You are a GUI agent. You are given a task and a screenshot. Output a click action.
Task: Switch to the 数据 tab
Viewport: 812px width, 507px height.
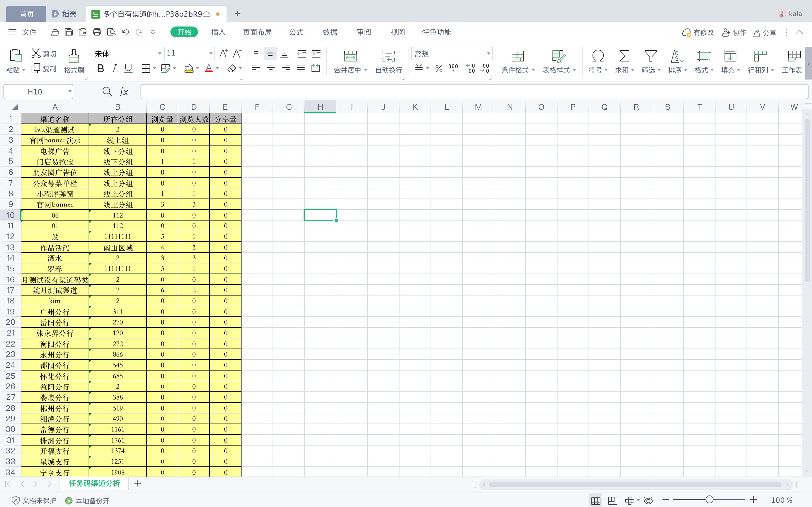tap(330, 32)
